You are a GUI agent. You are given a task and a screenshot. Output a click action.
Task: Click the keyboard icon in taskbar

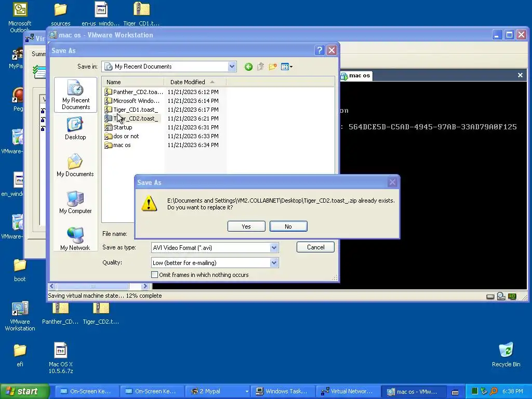[455, 392]
